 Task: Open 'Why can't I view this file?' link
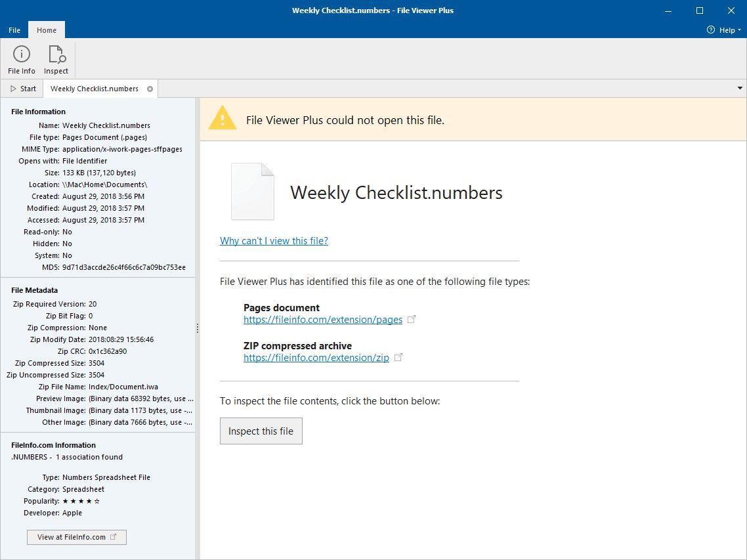(x=274, y=241)
